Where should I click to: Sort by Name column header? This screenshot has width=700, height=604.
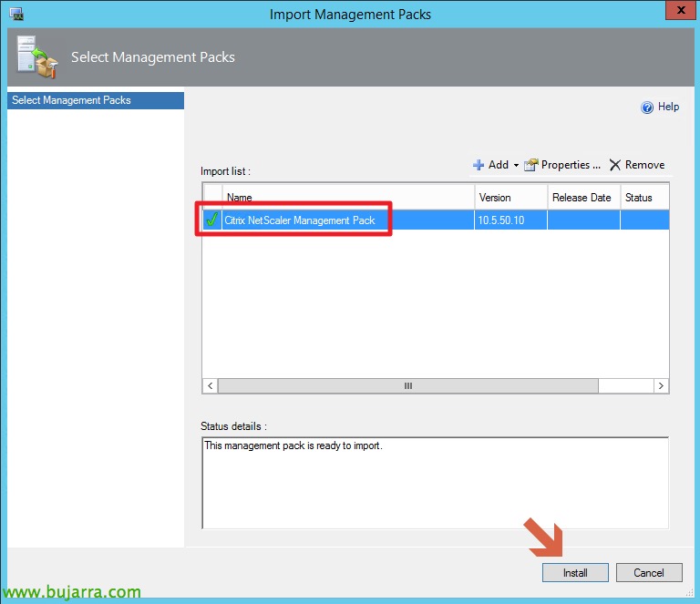(x=348, y=197)
